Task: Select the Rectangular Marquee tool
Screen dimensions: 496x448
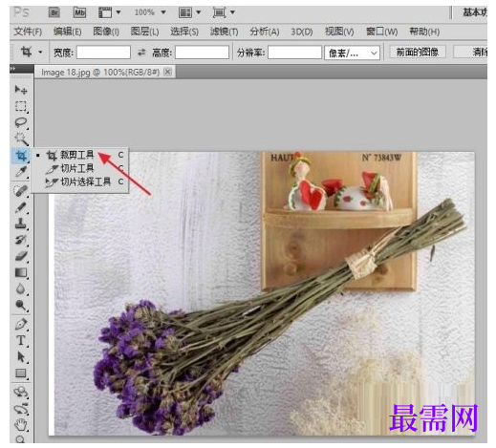Action: click(21, 106)
